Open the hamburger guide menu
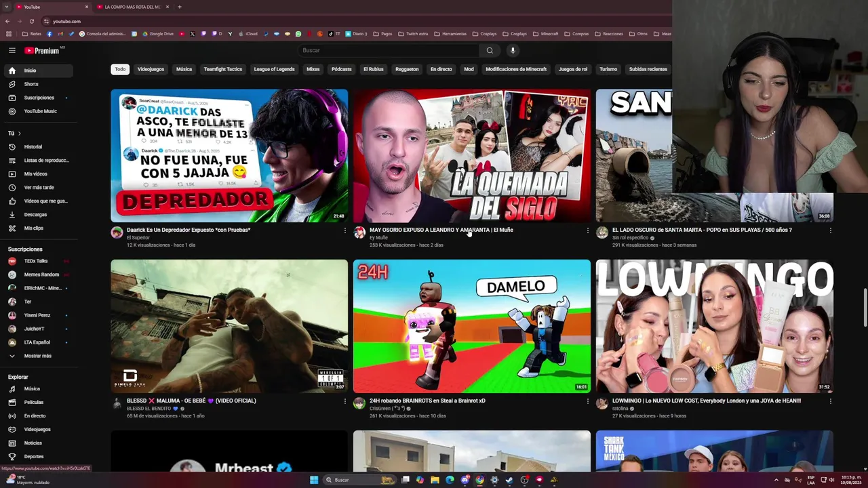This screenshot has width=868, height=488. (x=12, y=50)
